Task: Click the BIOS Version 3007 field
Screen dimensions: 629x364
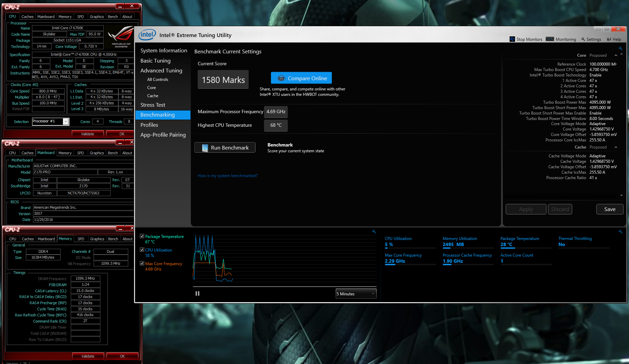Action: pos(83,213)
